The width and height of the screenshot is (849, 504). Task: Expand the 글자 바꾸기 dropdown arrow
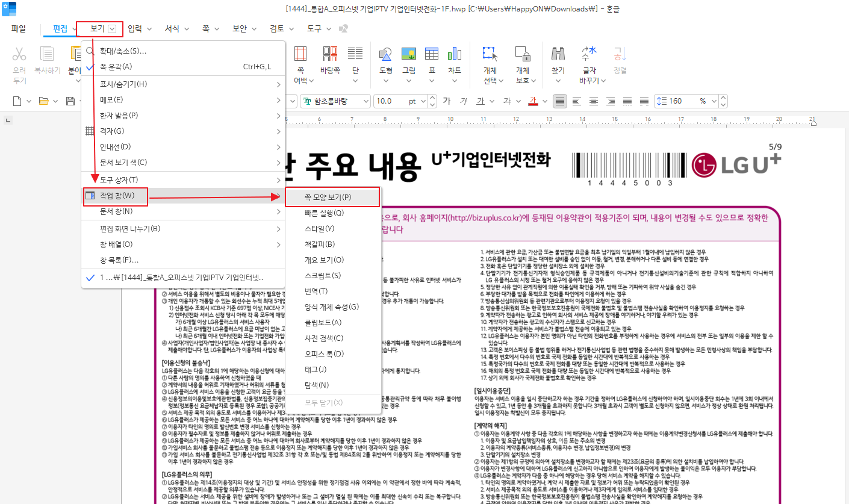tap(604, 80)
